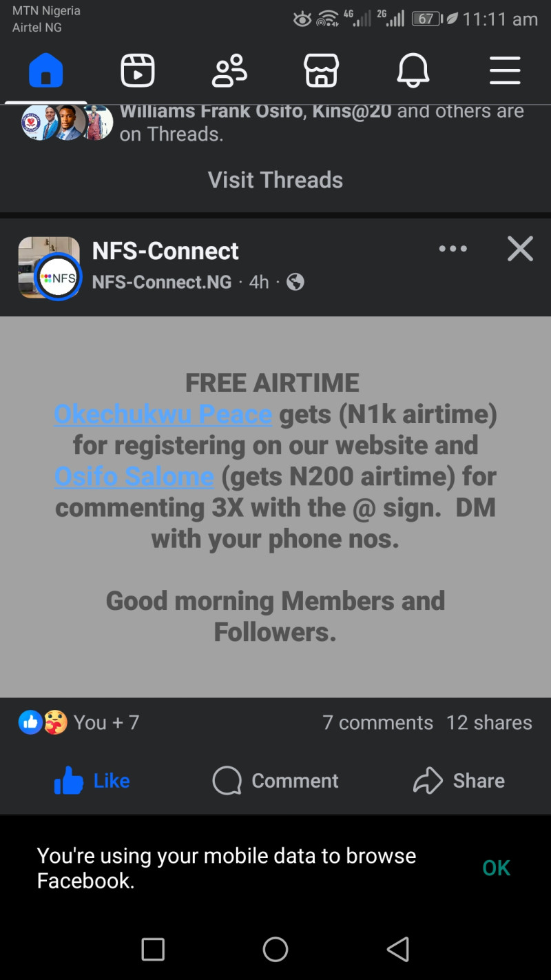Share the NFS-Connect post
Screen dimensions: 551x980
tap(458, 781)
